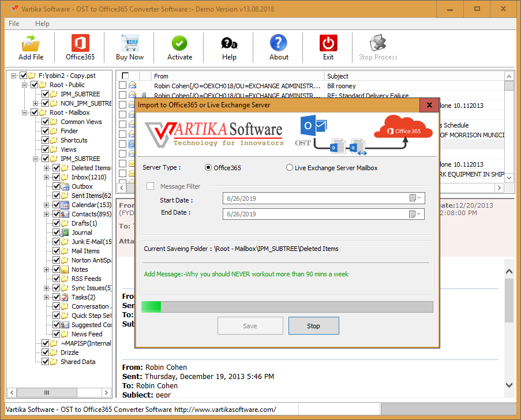Open the About information icon
The height and width of the screenshot is (420, 521).
click(x=279, y=43)
